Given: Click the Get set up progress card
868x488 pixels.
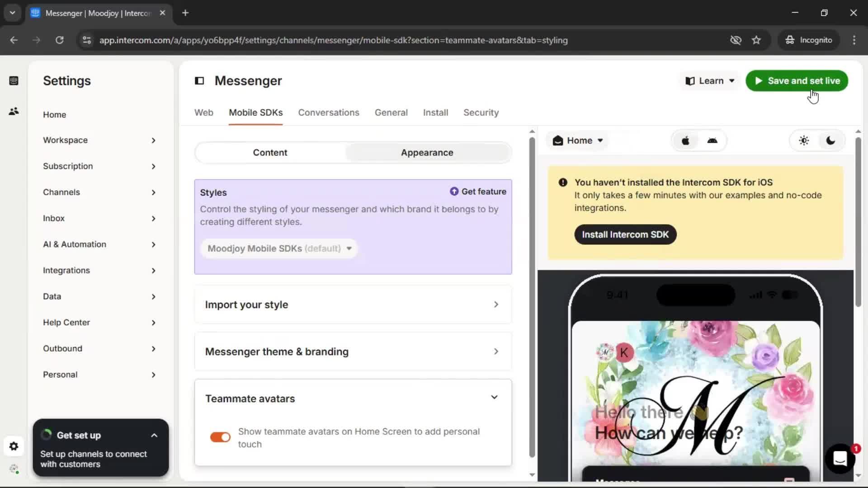Looking at the screenshot, I should (101, 448).
